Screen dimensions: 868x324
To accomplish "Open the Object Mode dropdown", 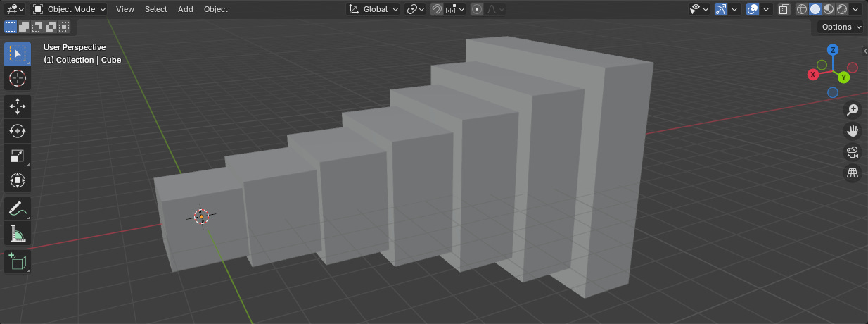I will click(x=69, y=9).
